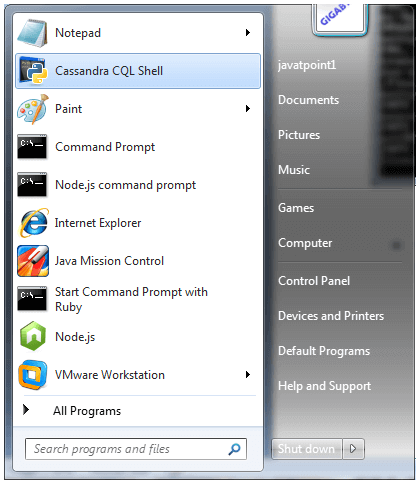This screenshot has height=484, width=418.
Task: Open the green Node.js icon
Action: pos(33,336)
